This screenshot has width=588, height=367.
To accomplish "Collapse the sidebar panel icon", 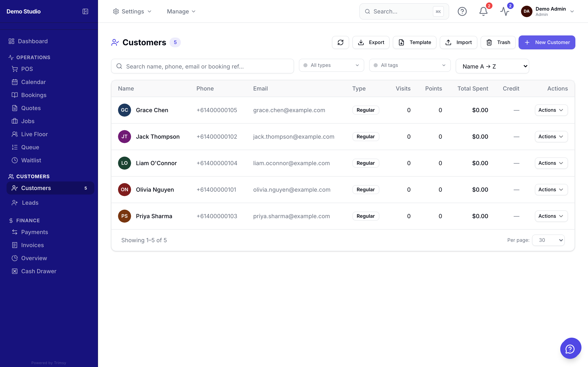I will coord(85,11).
